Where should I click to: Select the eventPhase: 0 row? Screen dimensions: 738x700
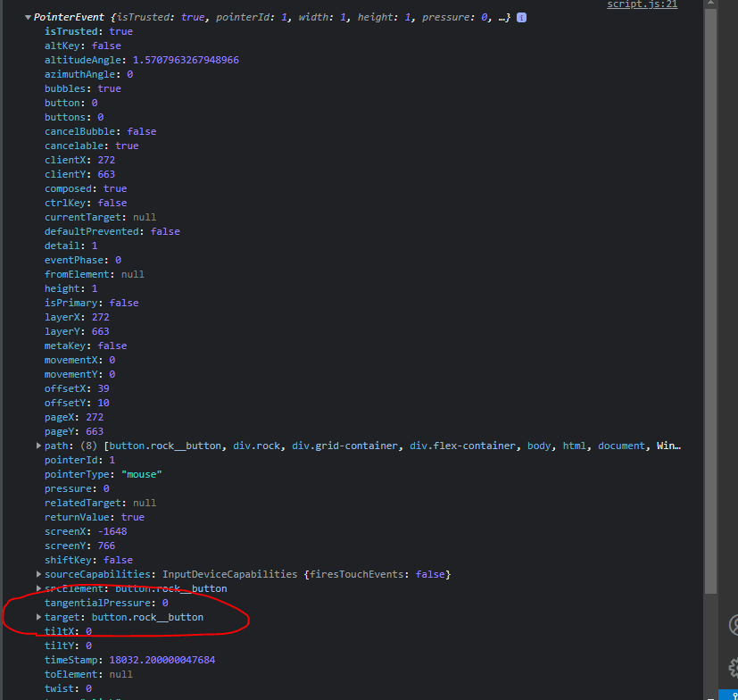[x=83, y=260]
